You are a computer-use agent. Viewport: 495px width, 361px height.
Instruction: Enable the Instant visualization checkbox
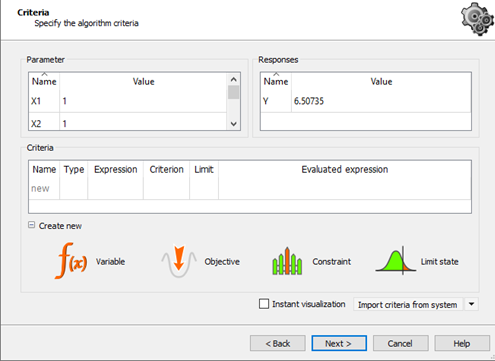[264, 304]
